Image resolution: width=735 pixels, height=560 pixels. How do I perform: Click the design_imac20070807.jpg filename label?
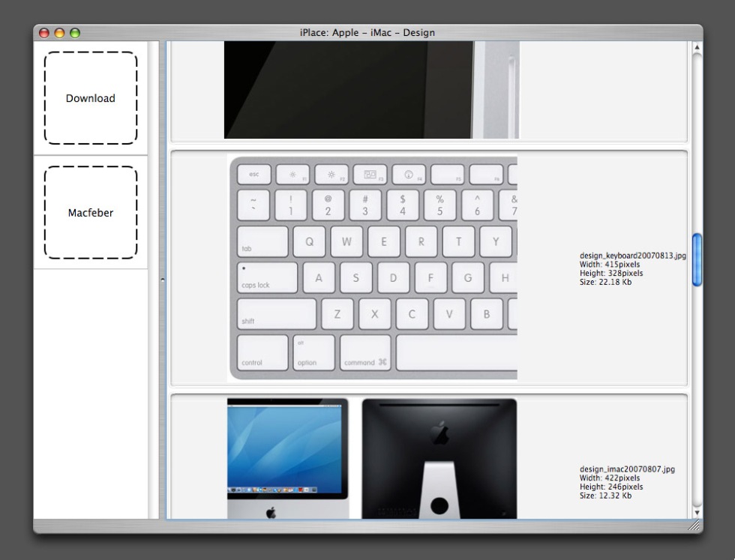[627, 469]
